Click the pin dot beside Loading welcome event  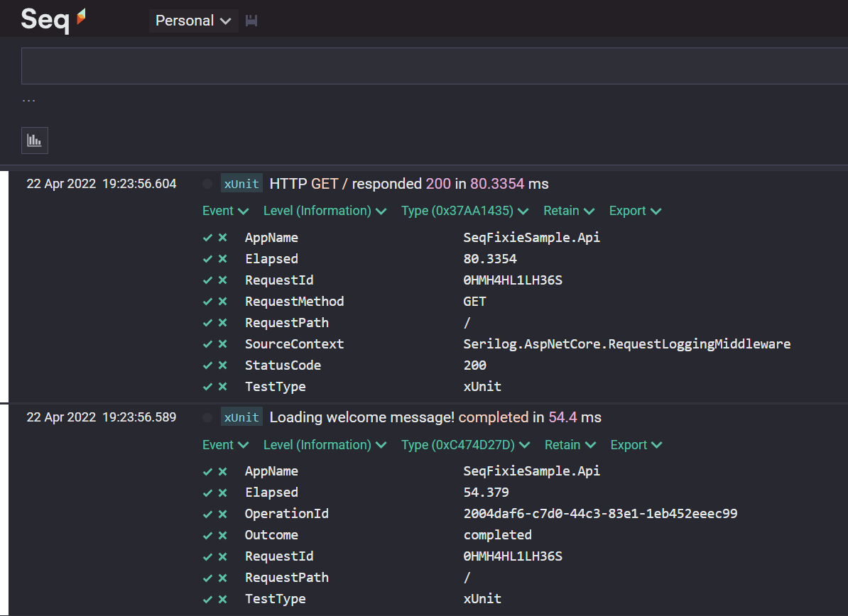click(207, 417)
